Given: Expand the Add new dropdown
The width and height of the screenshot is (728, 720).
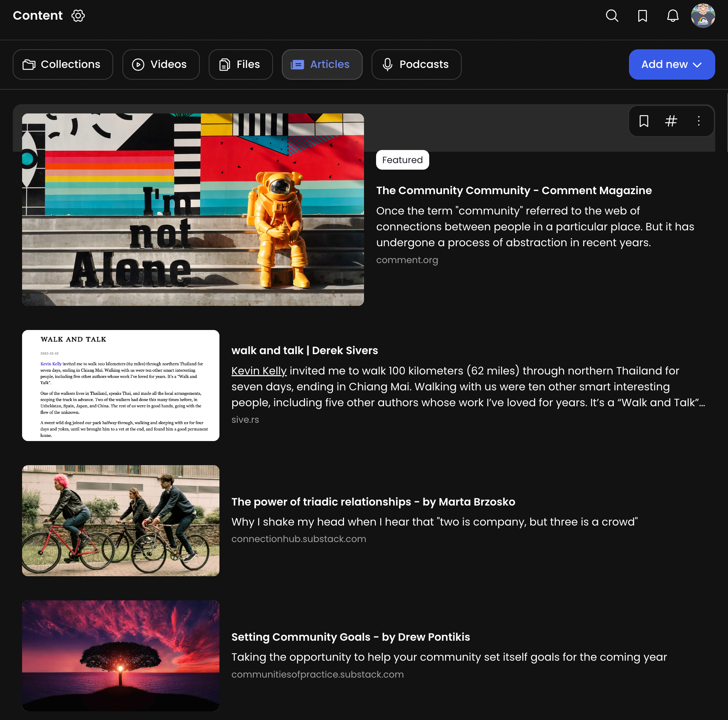Looking at the screenshot, I should click(x=671, y=64).
